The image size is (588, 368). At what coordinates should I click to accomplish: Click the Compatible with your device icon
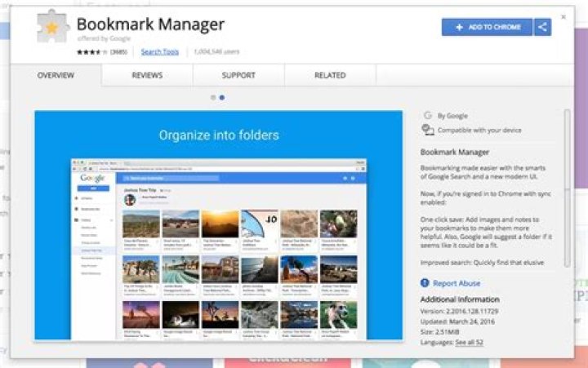pos(427,130)
